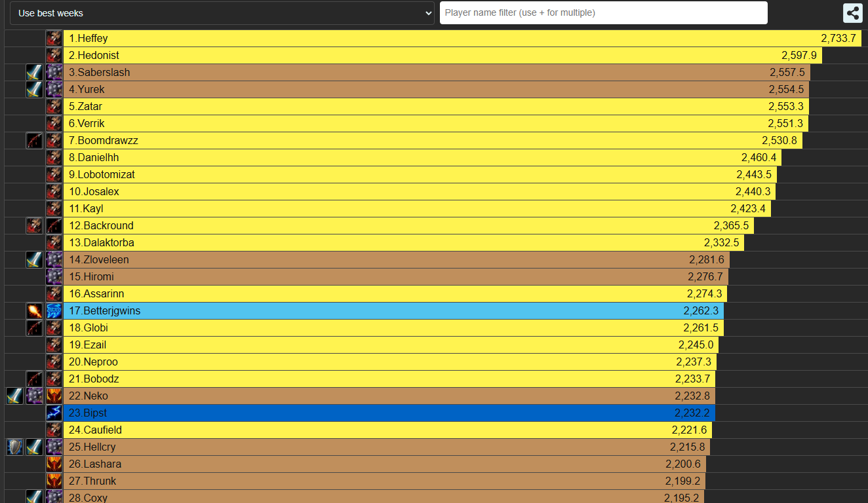Screen dimensions: 868x503
Task: Click the score value 2,233.7
Action: pyautogui.click(x=693, y=379)
